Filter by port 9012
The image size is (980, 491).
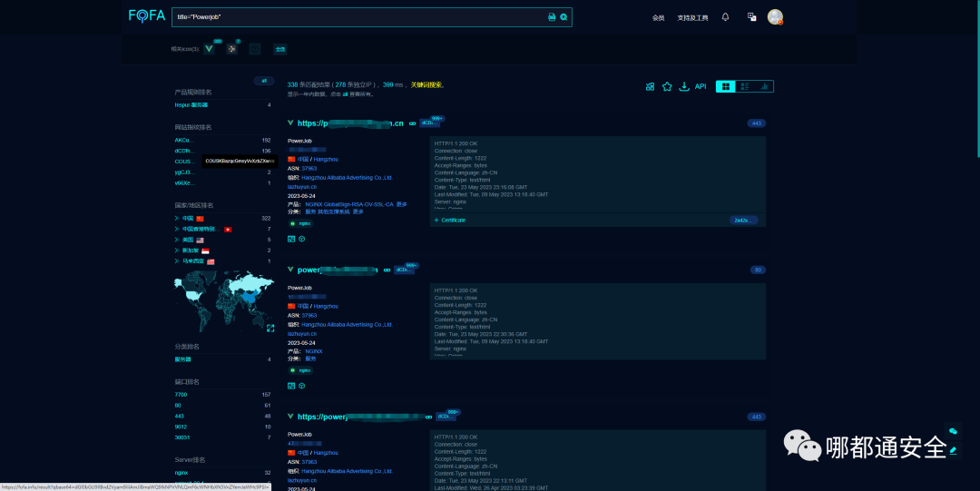coord(181,427)
